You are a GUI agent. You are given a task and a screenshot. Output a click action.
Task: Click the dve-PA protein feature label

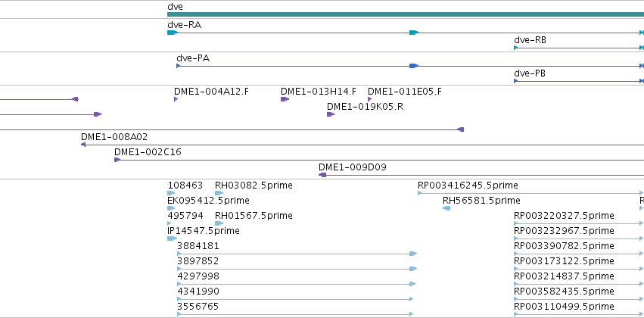[193, 58]
